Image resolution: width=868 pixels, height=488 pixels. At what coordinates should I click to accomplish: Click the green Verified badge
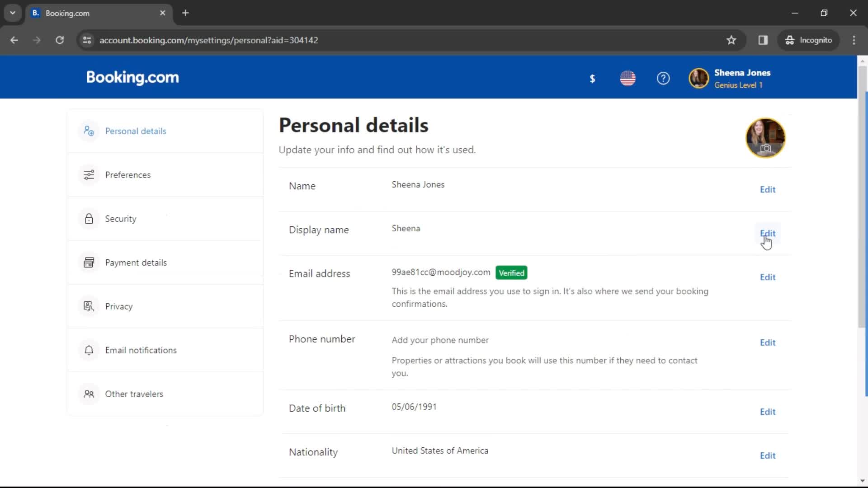(511, 273)
